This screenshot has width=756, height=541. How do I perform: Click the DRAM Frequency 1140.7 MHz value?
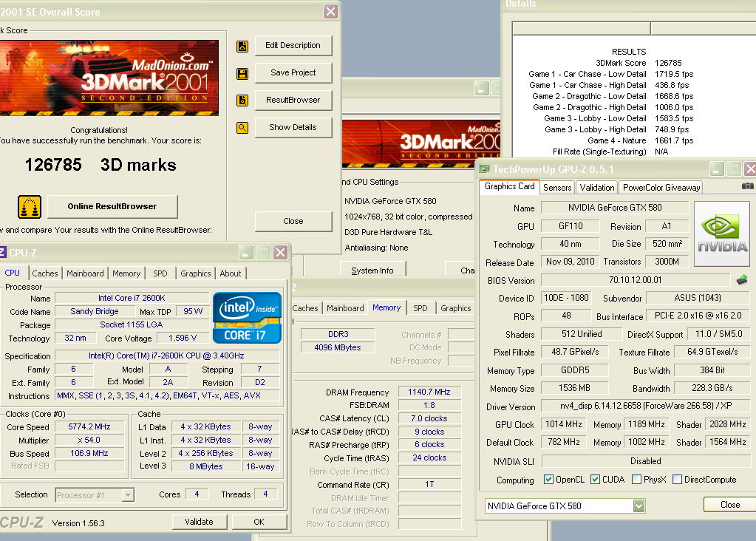[429, 392]
